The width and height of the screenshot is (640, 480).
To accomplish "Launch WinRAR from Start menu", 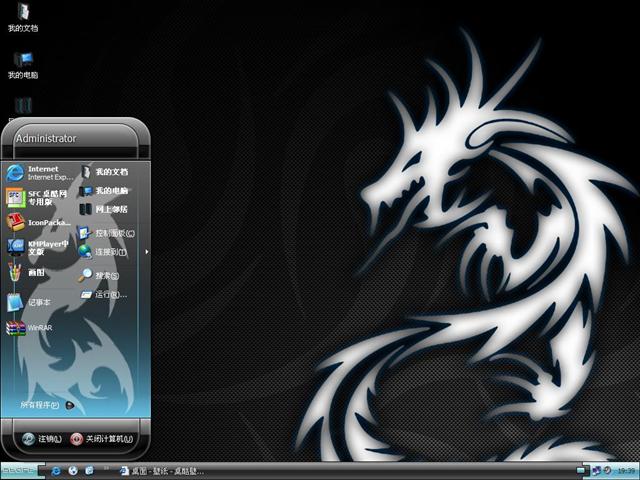I will tap(29, 328).
